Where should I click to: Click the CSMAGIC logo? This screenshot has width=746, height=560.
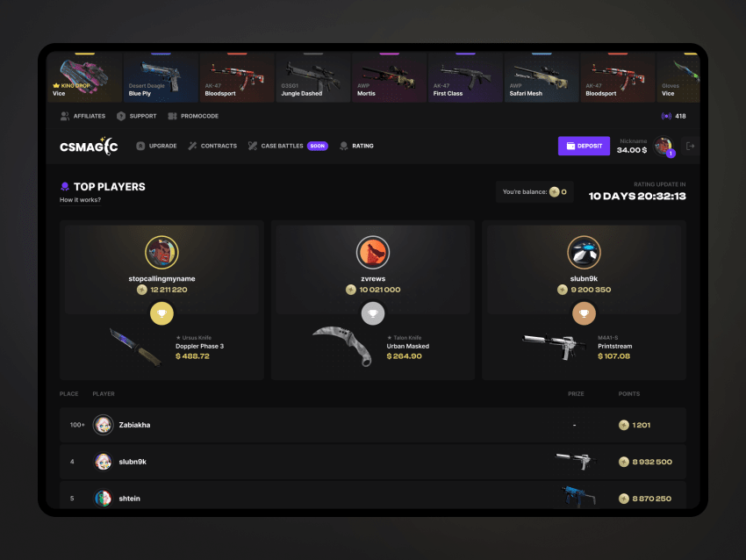[89, 146]
